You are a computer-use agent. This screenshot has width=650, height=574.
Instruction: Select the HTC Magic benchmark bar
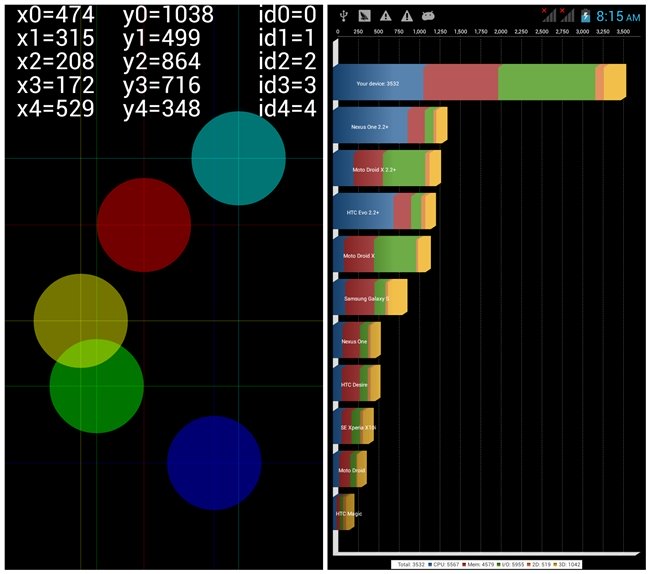[x=344, y=513]
